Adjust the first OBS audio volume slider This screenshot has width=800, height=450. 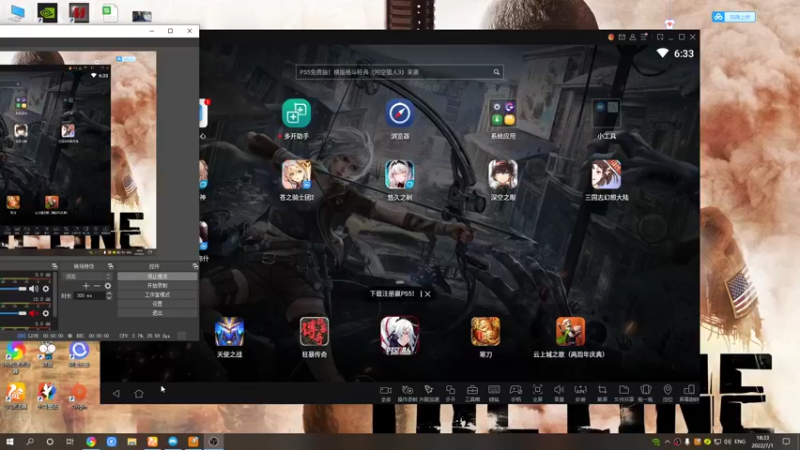(13, 289)
